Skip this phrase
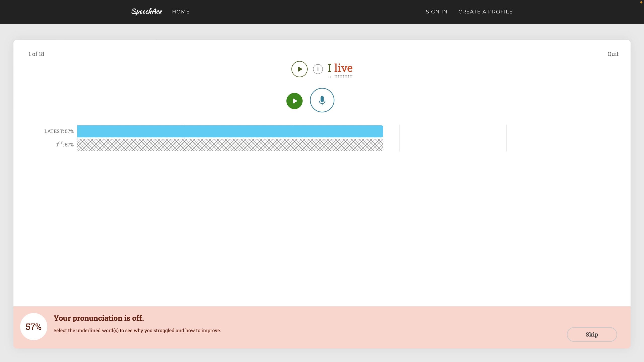The height and width of the screenshot is (362, 644). (592, 334)
